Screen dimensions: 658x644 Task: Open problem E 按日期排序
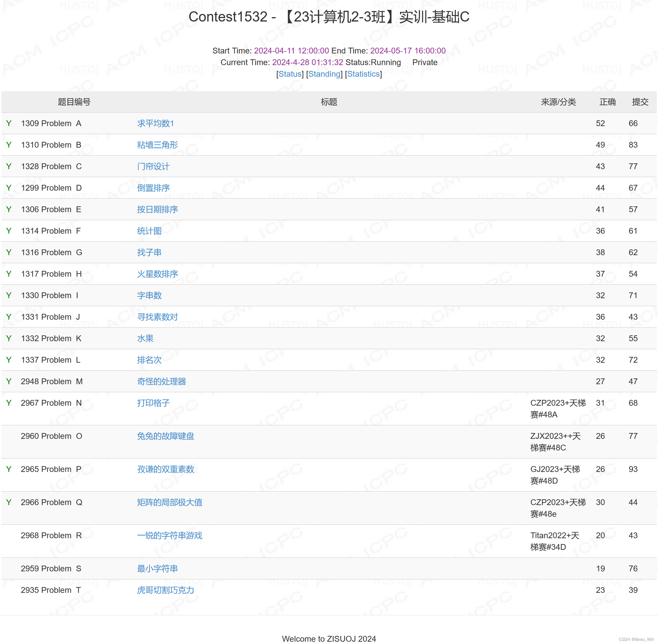click(157, 209)
